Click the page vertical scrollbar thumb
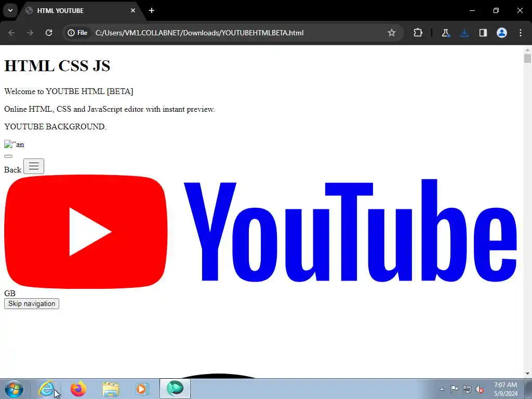532x399 pixels. click(x=527, y=58)
